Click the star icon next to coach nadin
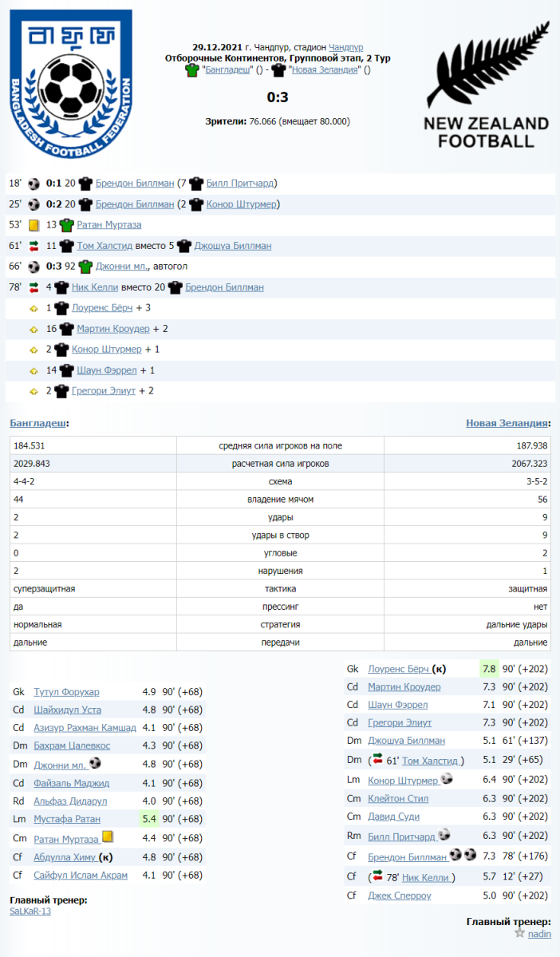This screenshot has height=957, width=560. tap(520, 932)
